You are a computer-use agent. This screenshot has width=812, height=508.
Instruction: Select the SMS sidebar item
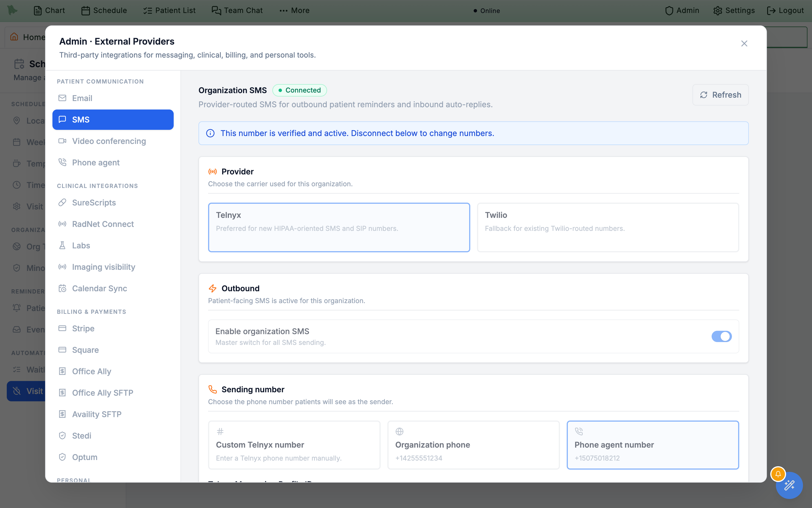[x=113, y=120]
